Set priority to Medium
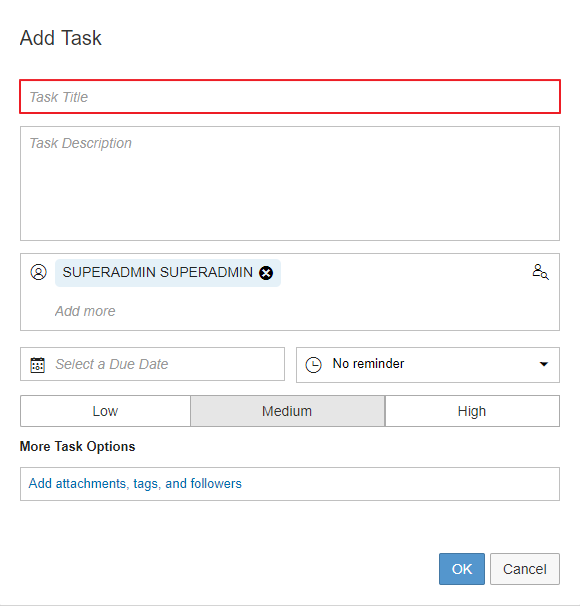The height and width of the screenshot is (606, 580). tap(287, 411)
